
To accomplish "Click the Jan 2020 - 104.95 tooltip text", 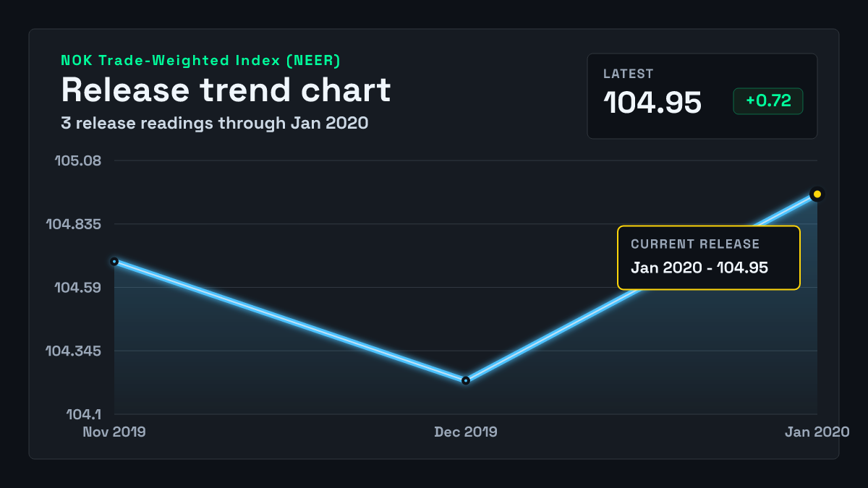I will pyautogui.click(x=699, y=267).
